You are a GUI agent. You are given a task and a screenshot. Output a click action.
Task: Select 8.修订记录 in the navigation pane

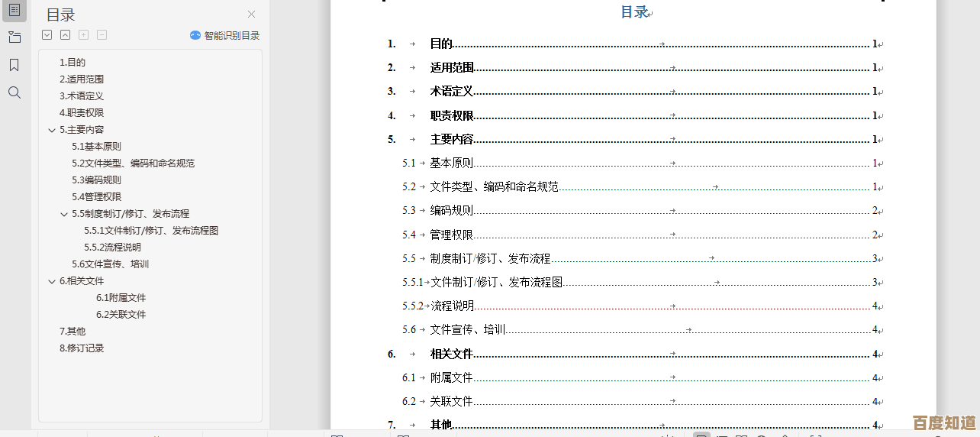point(82,348)
